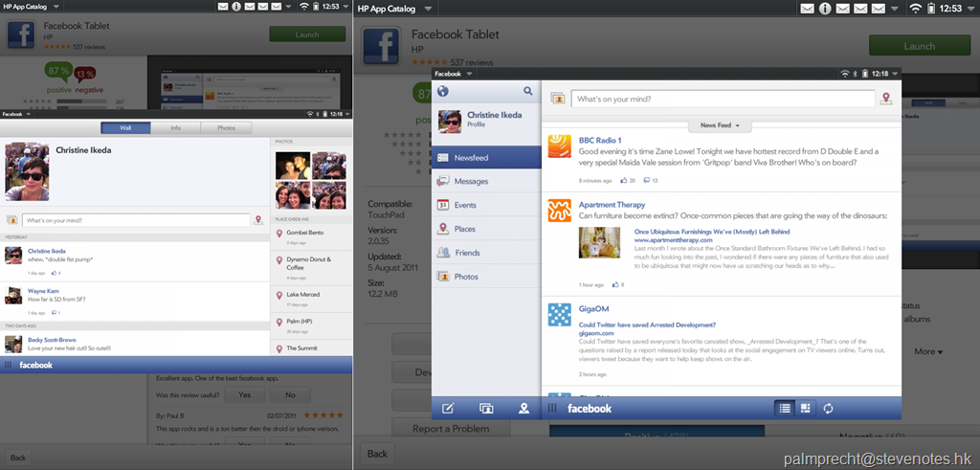Open Facebook app menu above the Wall view

pyautogui.click(x=15, y=114)
